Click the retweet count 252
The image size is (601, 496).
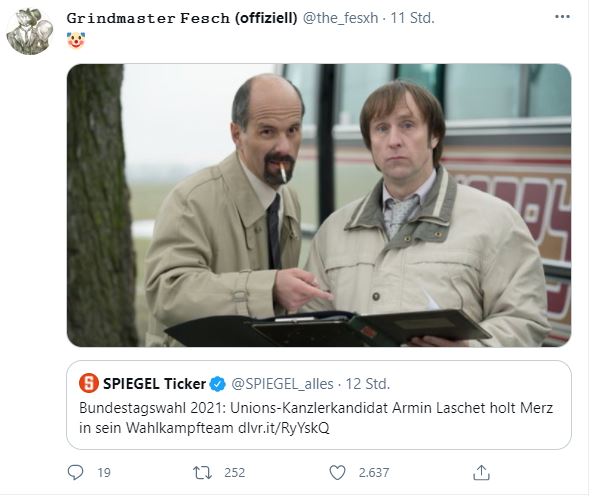pos(235,471)
